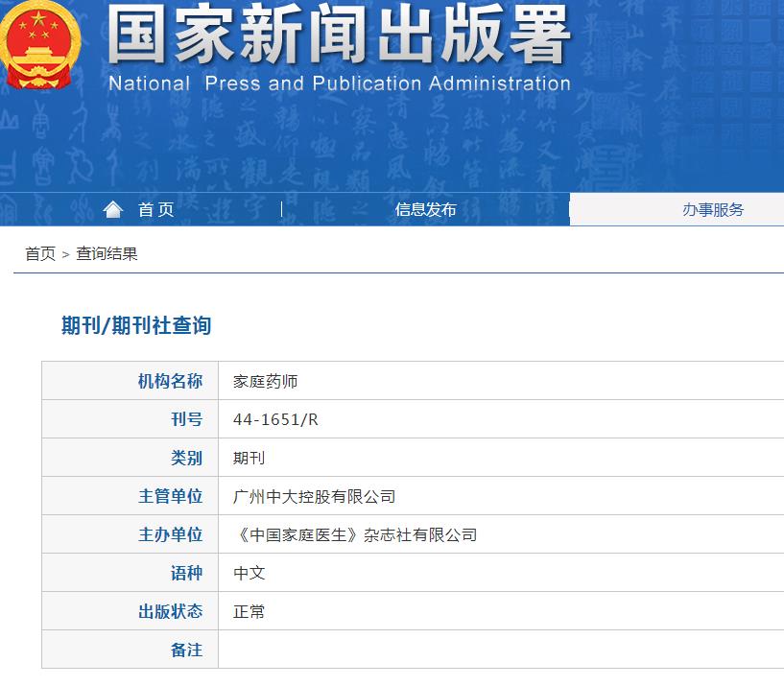Viewport: 784px width, 686px height.
Task: Click the national emblem icon in header
Action: [x=40, y=43]
